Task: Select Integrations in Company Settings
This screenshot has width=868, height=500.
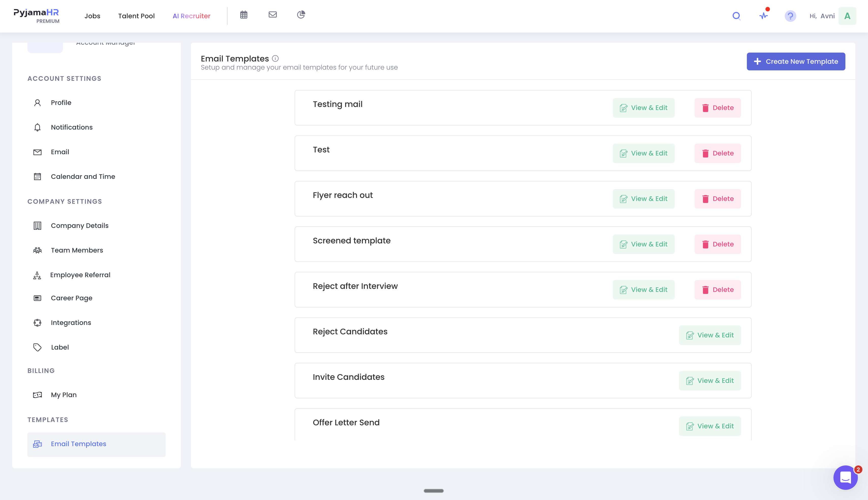Action: tap(71, 322)
